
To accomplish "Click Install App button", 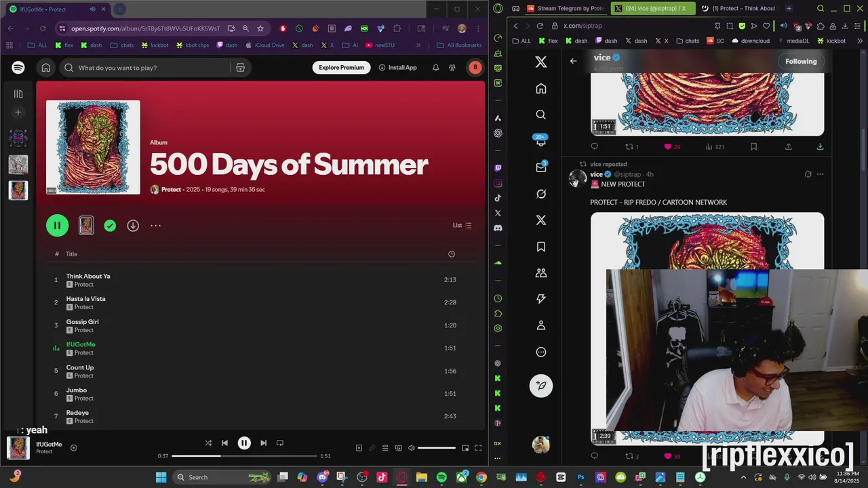I will click(397, 68).
